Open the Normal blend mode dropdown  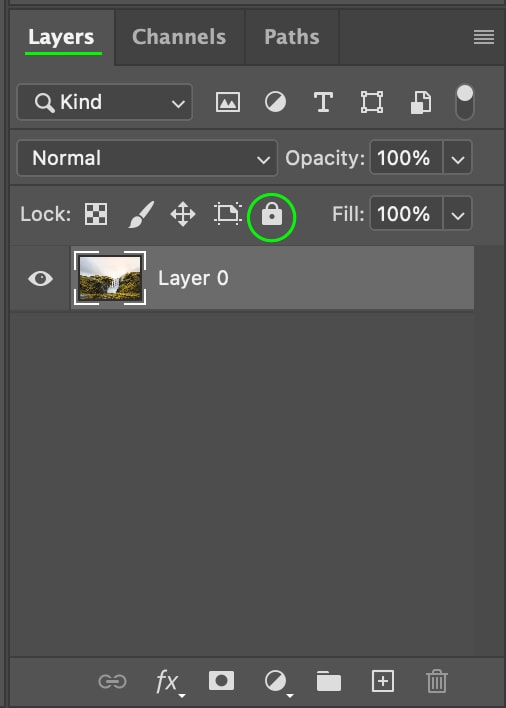(147, 158)
